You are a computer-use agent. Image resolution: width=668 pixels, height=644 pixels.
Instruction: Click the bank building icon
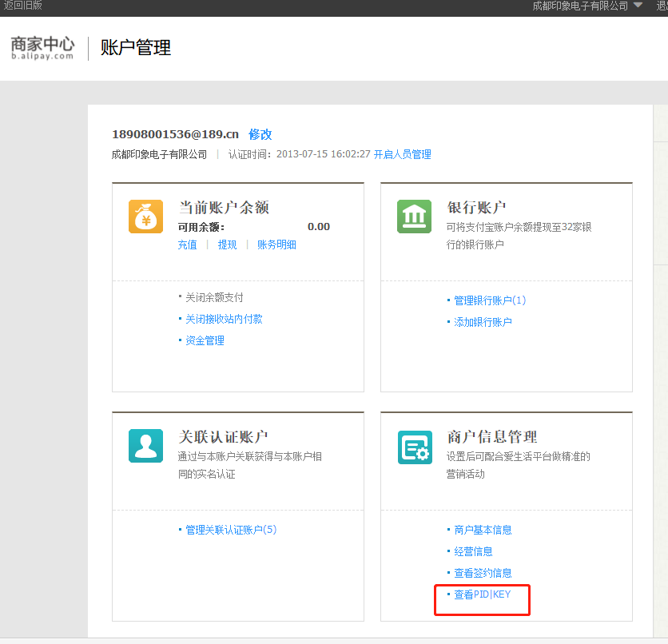pyautogui.click(x=414, y=217)
